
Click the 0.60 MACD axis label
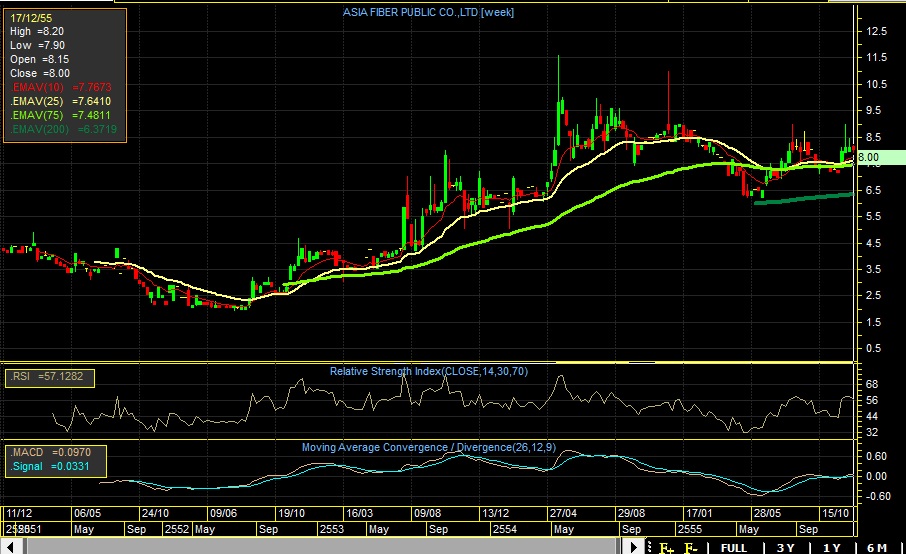(x=877, y=456)
